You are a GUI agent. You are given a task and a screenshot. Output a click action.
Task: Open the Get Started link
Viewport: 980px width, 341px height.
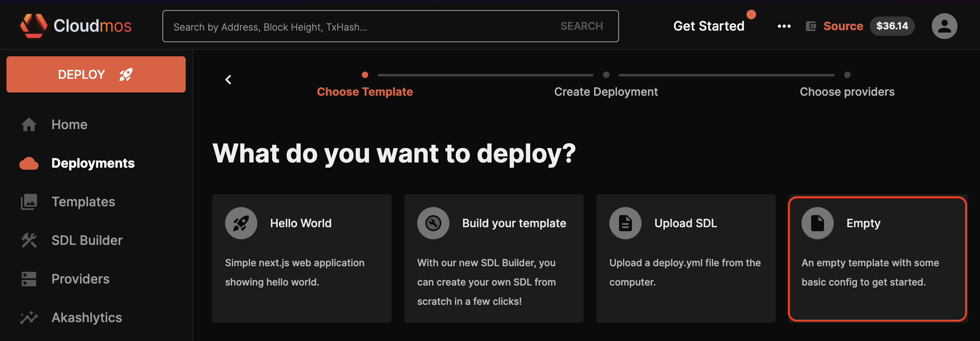(x=709, y=26)
